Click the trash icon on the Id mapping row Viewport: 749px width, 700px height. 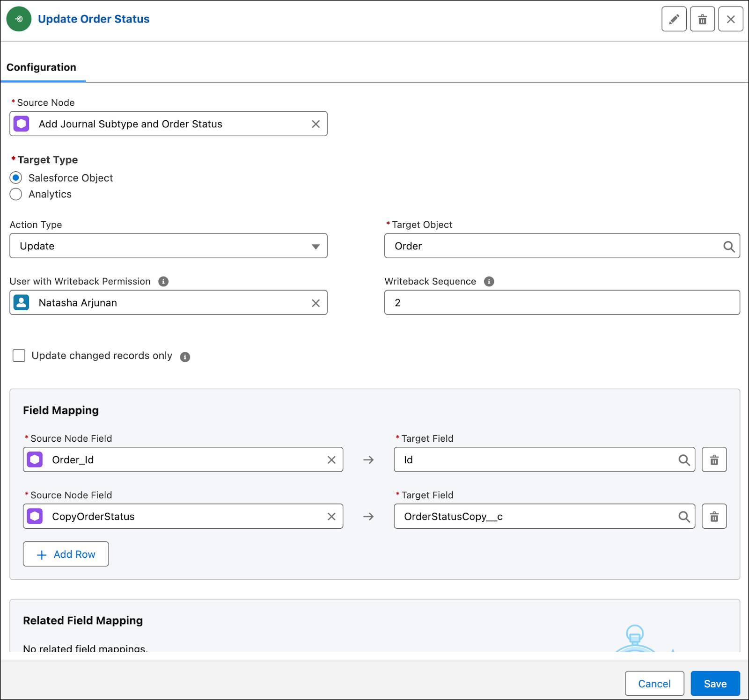[714, 459]
